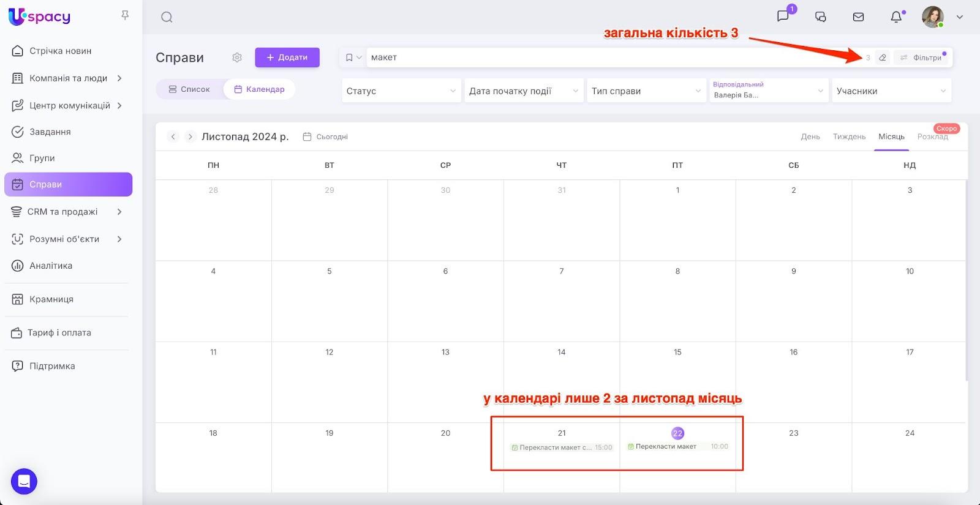Click the Аналітика chart icon
This screenshot has width=980, height=505.
pyautogui.click(x=18, y=266)
